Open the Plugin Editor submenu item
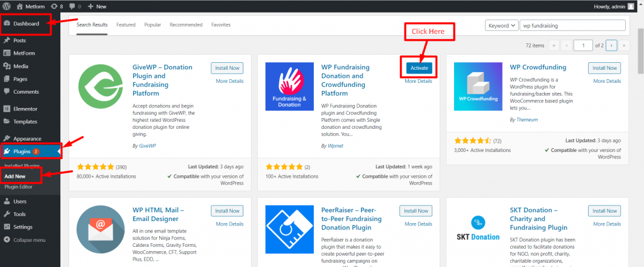 [18, 187]
